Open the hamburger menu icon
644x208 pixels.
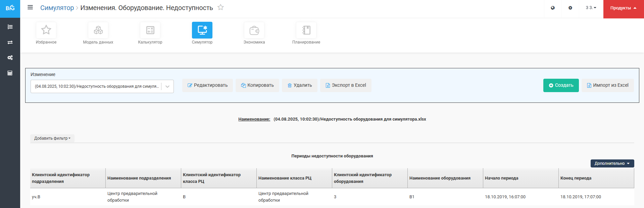pyautogui.click(x=30, y=7)
